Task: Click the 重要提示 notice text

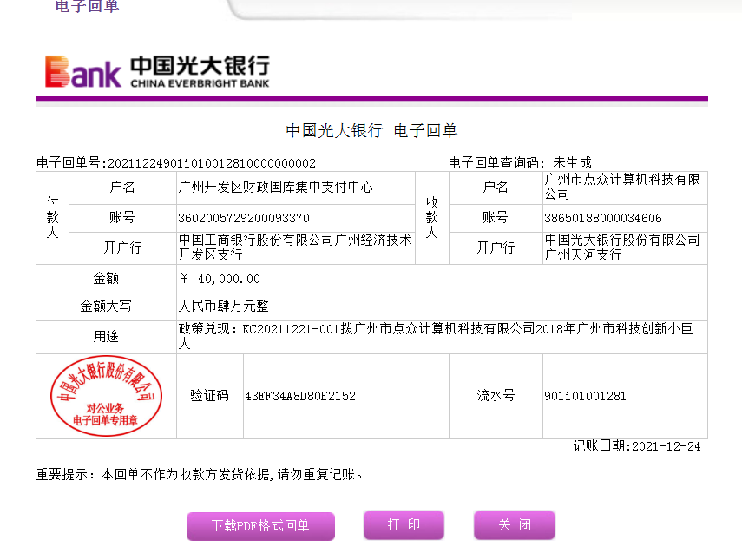Action: click(x=200, y=474)
